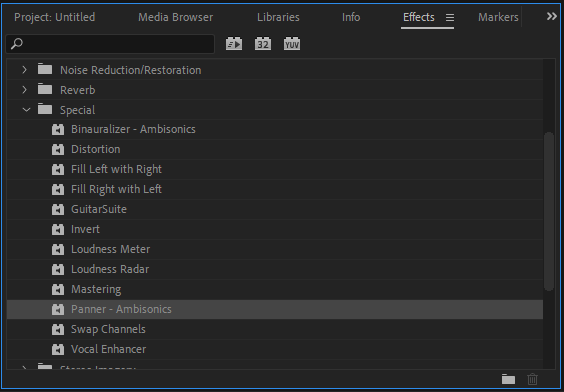This screenshot has width=564, height=392.
Task: Click the GuitarSuite effect icon
Action: (58, 209)
